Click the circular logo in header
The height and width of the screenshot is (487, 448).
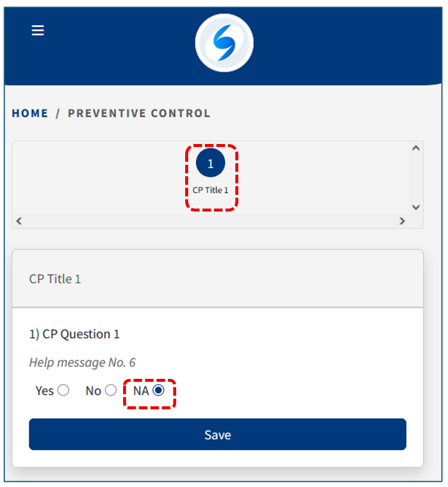pyautogui.click(x=224, y=43)
